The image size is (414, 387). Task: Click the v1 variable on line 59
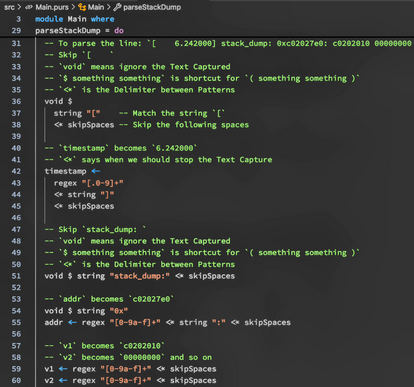tap(49, 369)
